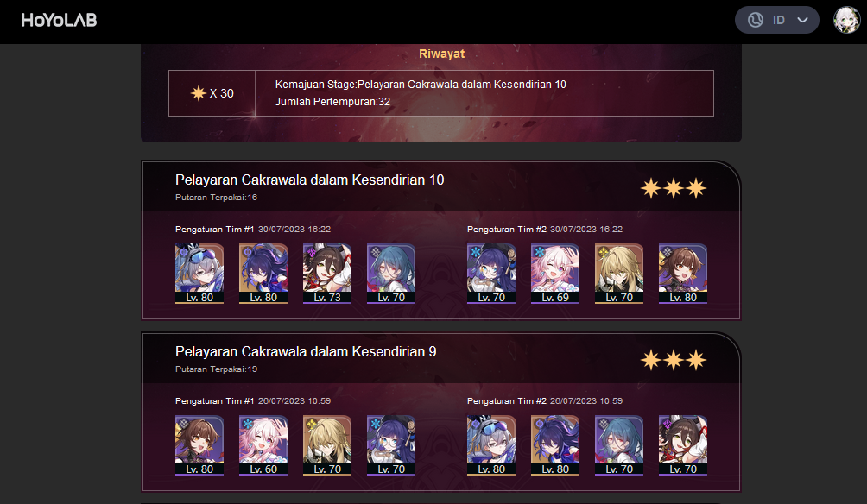Click the three stars rating for stage 9
The image size is (867, 504).
pyautogui.click(x=674, y=360)
